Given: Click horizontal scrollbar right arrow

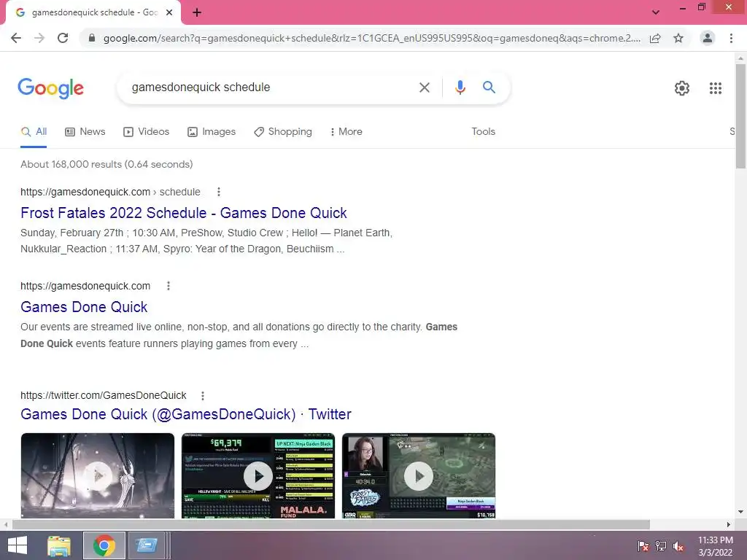Looking at the screenshot, I should click(x=729, y=524).
